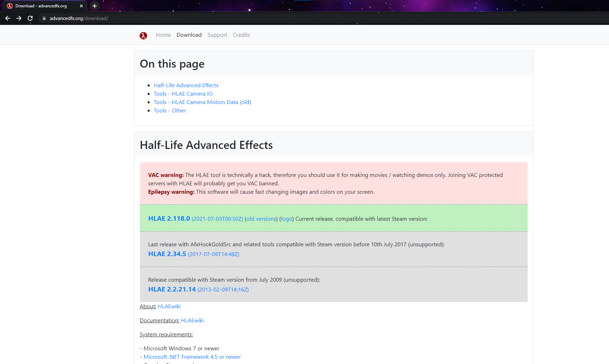Open the Download navigation item
The width and height of the screenshot is (609, 364).
pos(189,35)
